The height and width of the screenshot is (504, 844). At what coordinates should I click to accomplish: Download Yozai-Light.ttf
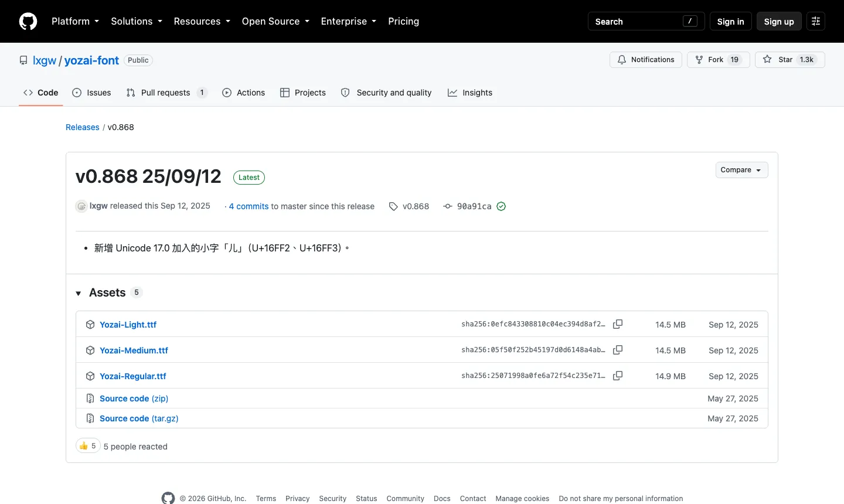[x=128, y=324]
